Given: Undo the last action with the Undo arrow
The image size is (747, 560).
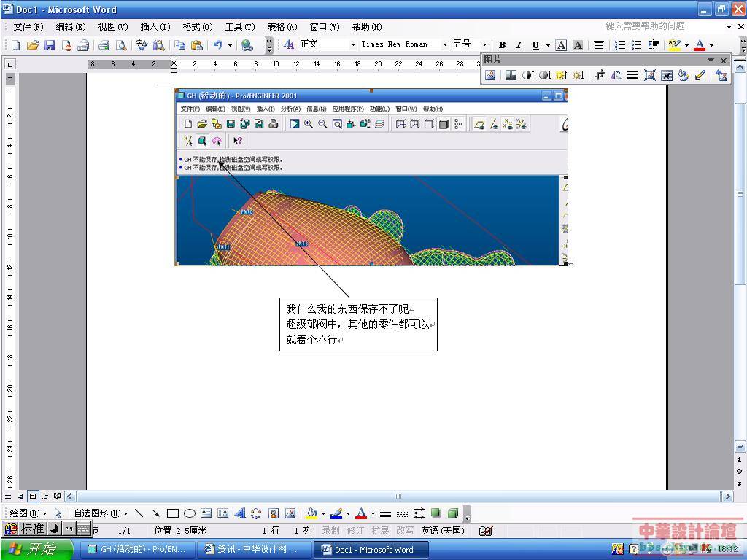Looking at the screenshot, I should 217,45.
